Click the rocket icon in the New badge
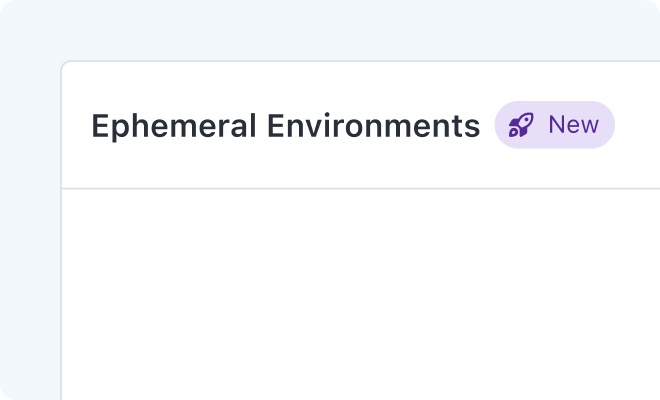The width and height of the screenshot is (660, 400). click(521, 125)
